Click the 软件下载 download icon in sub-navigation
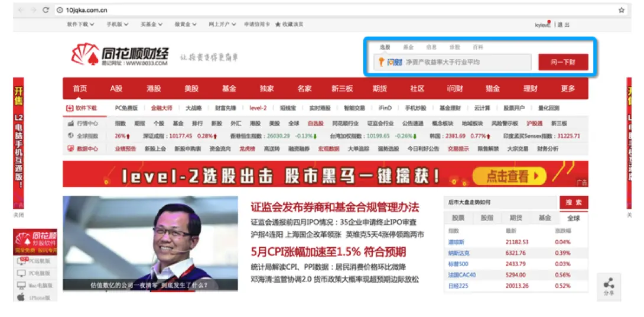The image size is (644, 317). point(69,108)
